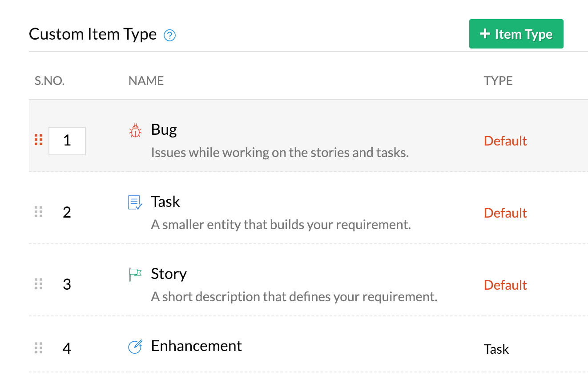The width and height of the screenshot is (588, 392).
Task: Open the Story item type name
Action: tap(169, 274)
